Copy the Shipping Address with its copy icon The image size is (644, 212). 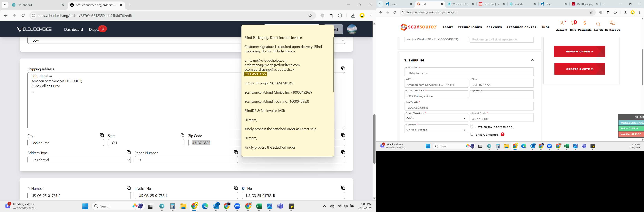(x=343, y=68)
